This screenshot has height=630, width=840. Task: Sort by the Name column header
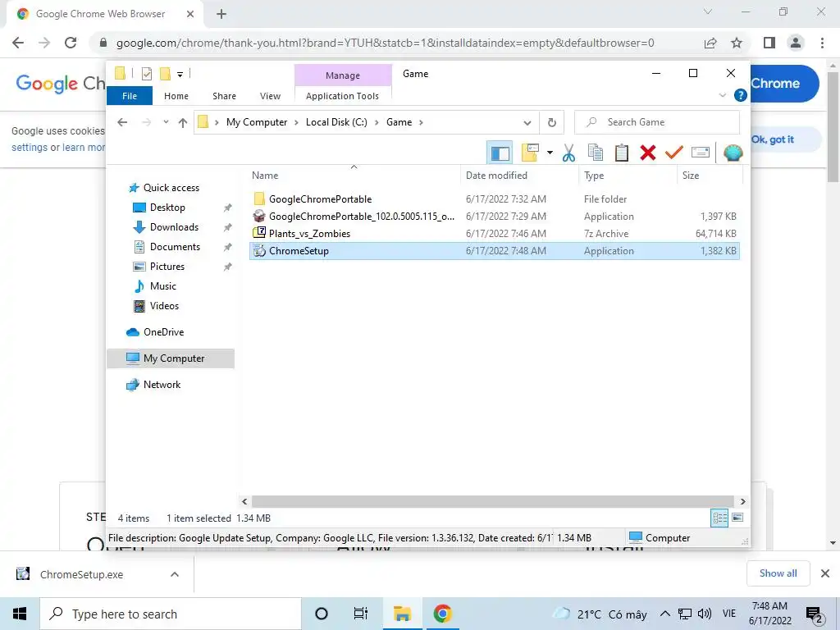(354, 176)
